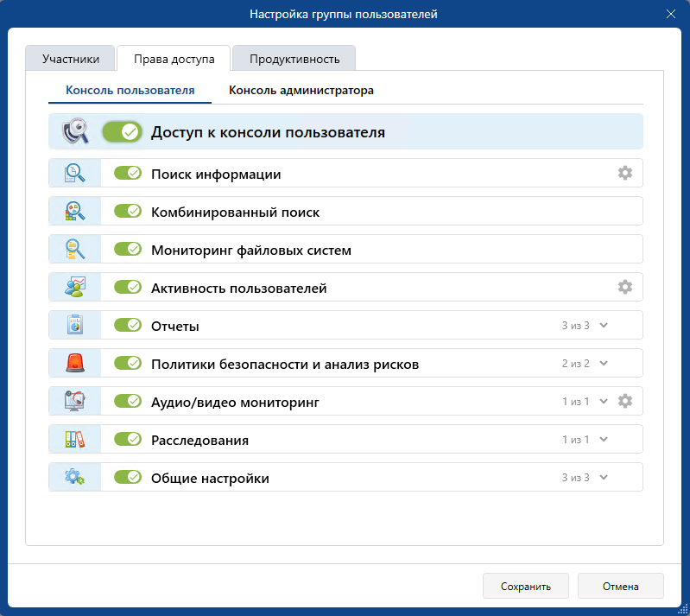
Task: Click the Мониторинг файловых систем icon
Action: coord(75,250)
